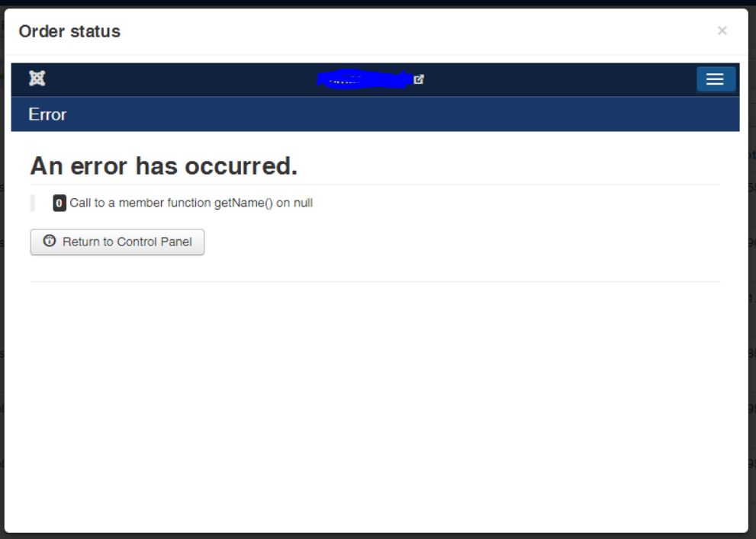The image size is (756, 539).
Task: Select the Error title in blue bar
Action: [47, 114]
